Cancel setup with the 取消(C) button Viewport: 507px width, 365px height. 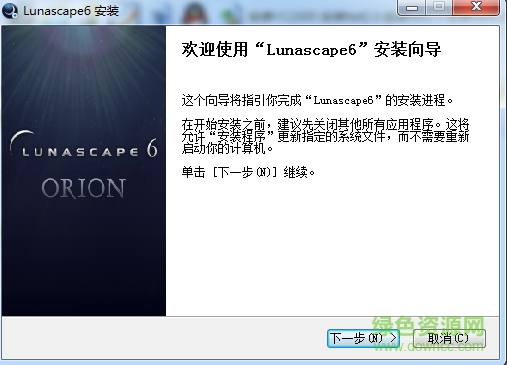point(449,338)
